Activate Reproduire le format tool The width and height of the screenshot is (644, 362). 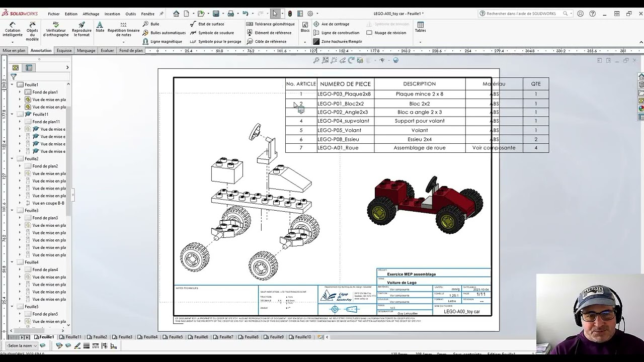pos(82,30)
